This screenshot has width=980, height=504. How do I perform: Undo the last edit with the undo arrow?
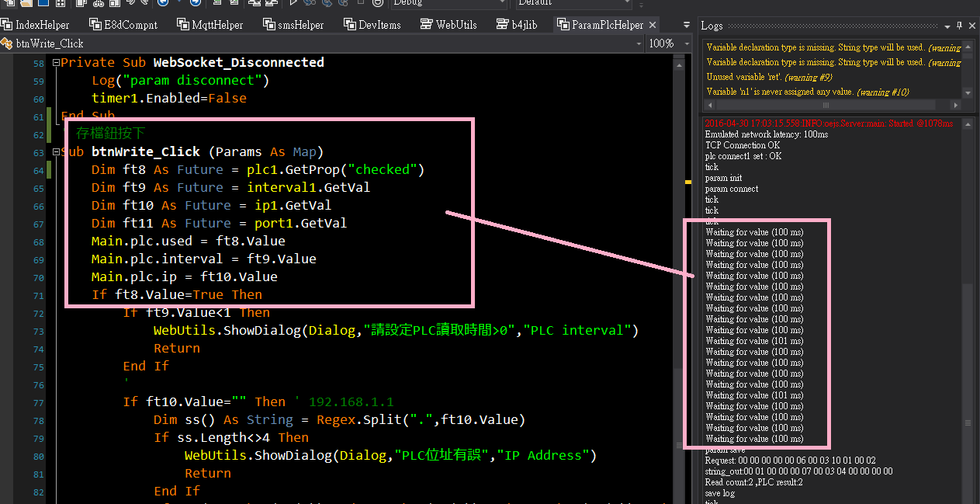pos(132,5)
